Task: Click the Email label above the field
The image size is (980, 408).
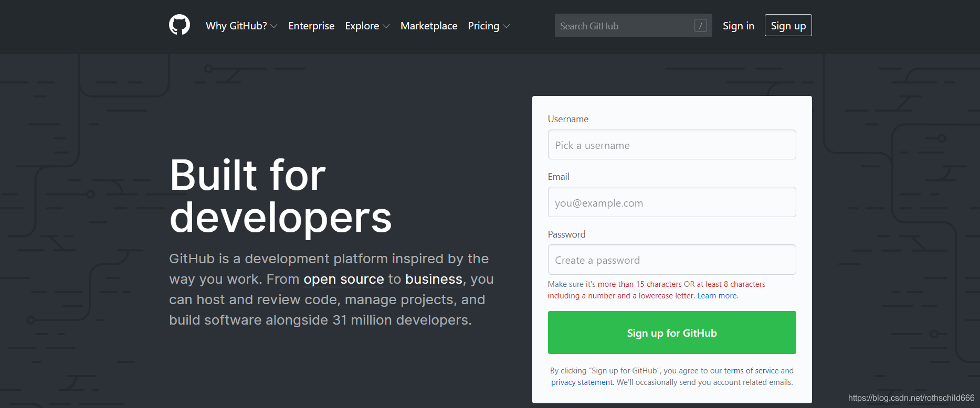Action: pos(559,177)
